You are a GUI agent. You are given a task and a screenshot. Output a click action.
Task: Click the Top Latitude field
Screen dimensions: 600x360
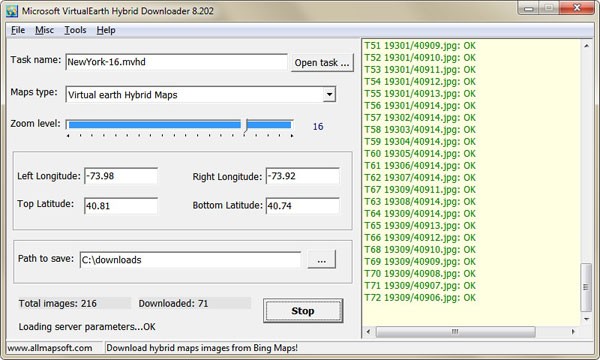[x=121, y=206]
